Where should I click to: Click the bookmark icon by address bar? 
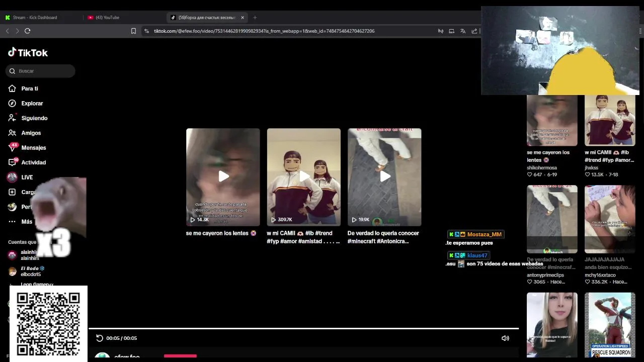tap(133, 31)
